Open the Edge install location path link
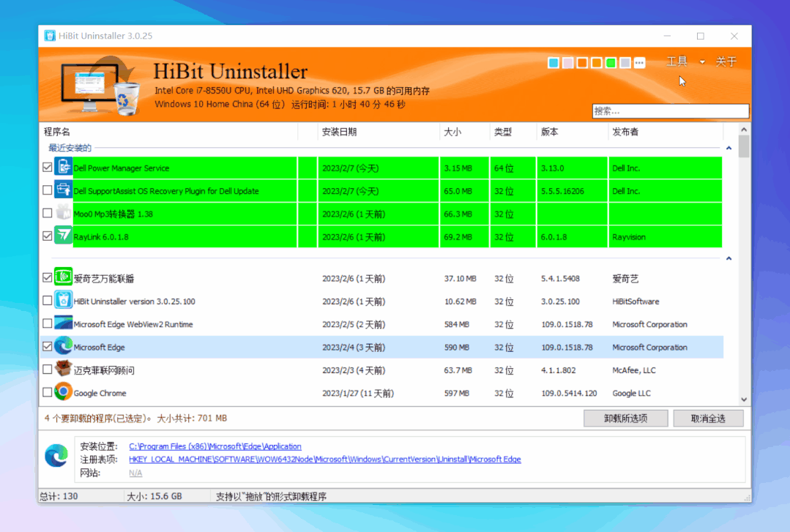Screen dimensions: 790x532 tap(215, 446)
